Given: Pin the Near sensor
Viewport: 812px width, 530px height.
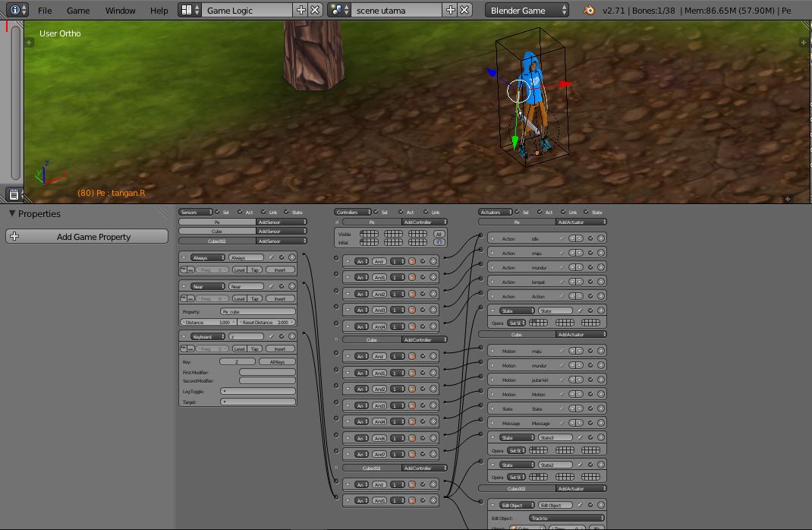Looking at the screenshot, I should click(x=270, y=286).
